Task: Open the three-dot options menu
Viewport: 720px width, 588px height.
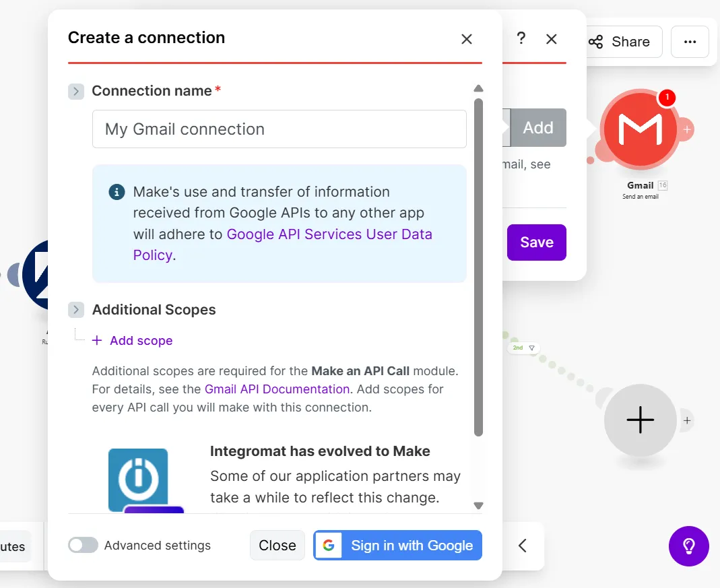Action: [690, 42]
